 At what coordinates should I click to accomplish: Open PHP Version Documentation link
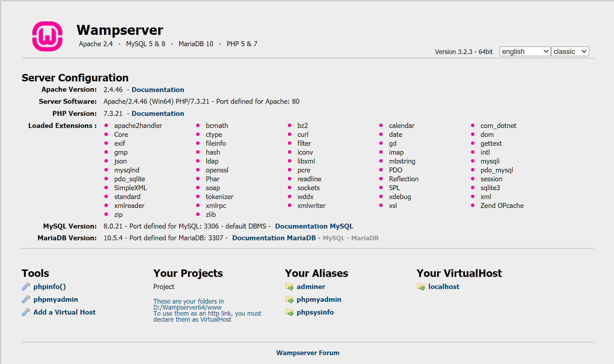coord(158,113)
